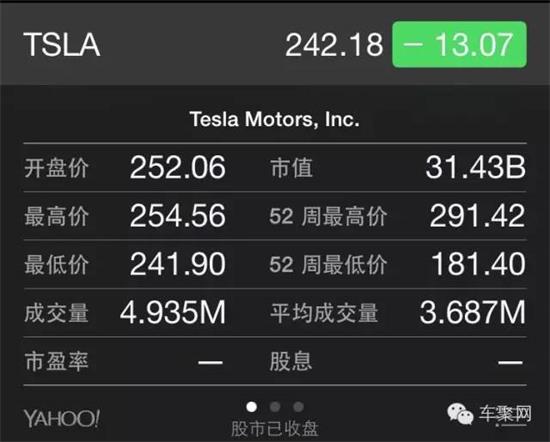
Task: Switch to the second page indicator dot
Action: click(275, 407)
